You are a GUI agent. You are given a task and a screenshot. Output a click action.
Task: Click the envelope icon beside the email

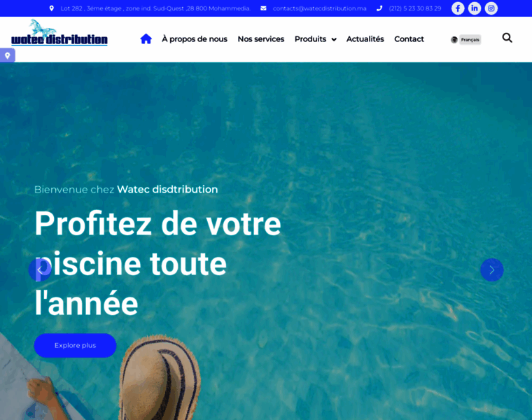pyautogui.click(x=263, y=8)
